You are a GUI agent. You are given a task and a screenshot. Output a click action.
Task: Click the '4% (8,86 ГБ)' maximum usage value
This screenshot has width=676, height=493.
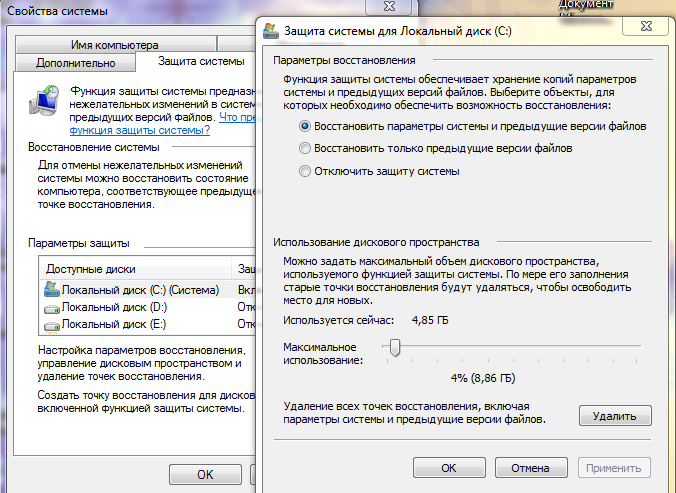(483, 378)
